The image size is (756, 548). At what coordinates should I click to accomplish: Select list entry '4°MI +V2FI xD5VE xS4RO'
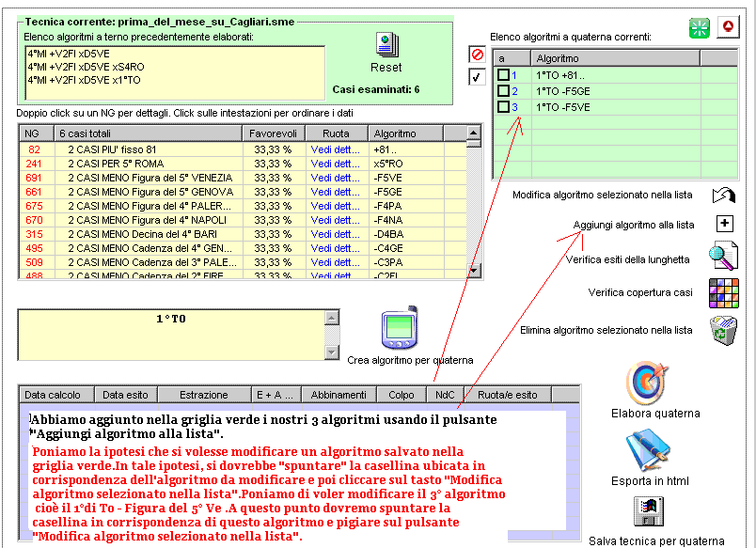(86, 67)
